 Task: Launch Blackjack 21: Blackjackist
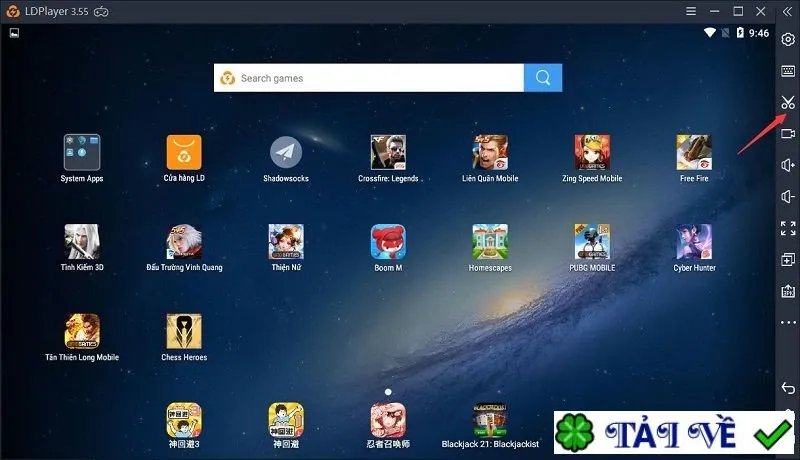coord(490,420)
